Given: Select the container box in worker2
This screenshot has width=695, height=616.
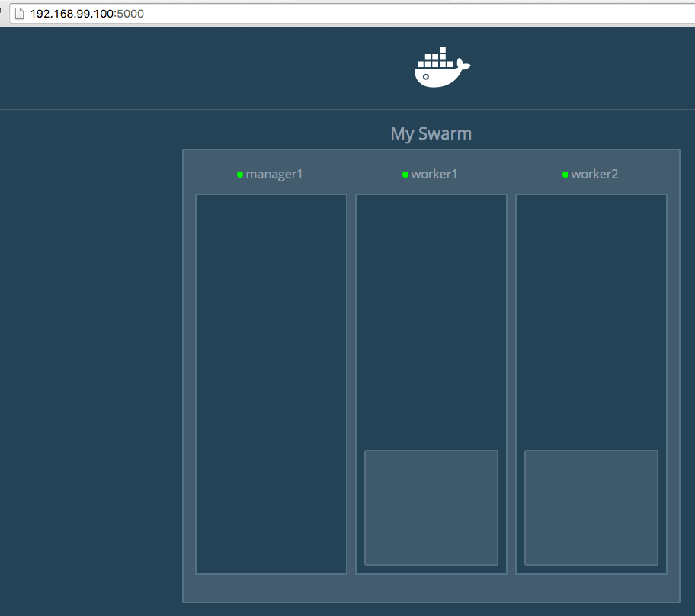Looking at the screenshot, I should pyautogui.click(x=591, y=508).
